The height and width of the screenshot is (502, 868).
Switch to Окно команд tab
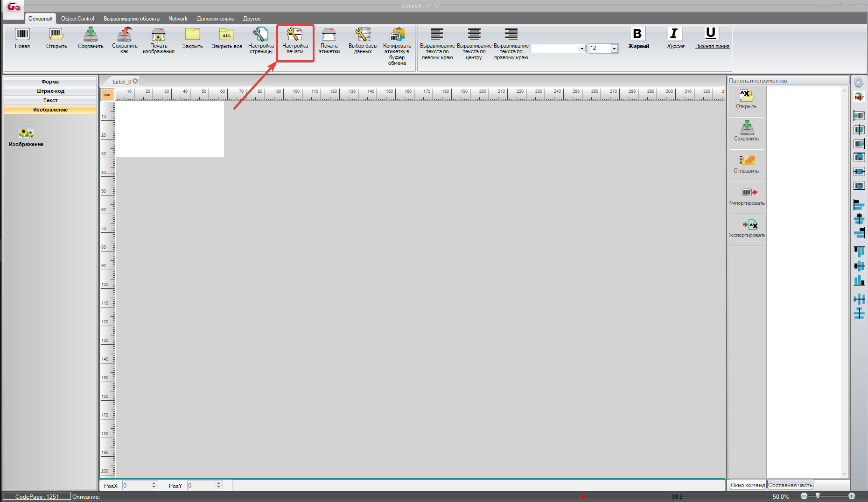pyautogui.click(x=748, y=485)
